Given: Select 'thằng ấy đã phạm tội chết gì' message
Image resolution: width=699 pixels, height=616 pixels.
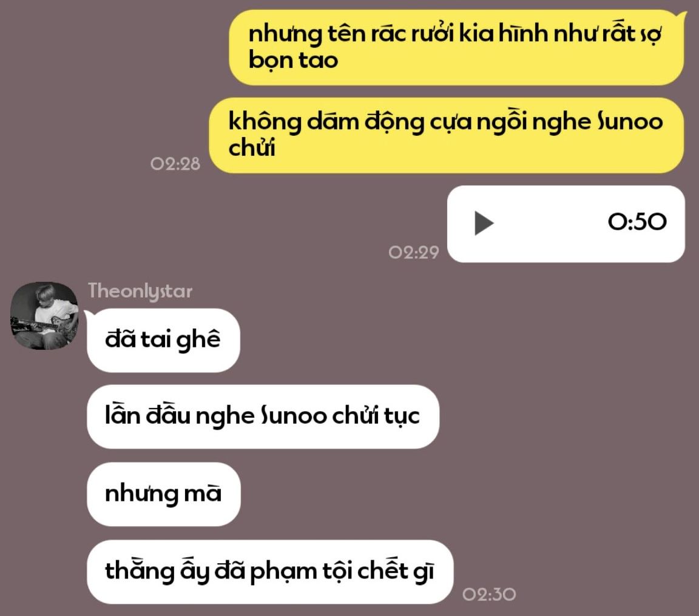Looking at the screenshot, I should [x=270, y=572].
